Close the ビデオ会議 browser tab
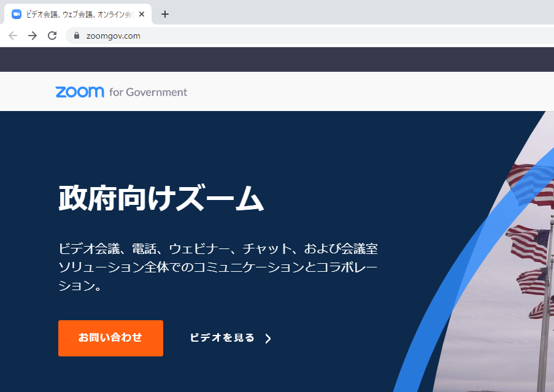Image resolution: width=554 pixels, height=392 pixels. tap(142, 14)
